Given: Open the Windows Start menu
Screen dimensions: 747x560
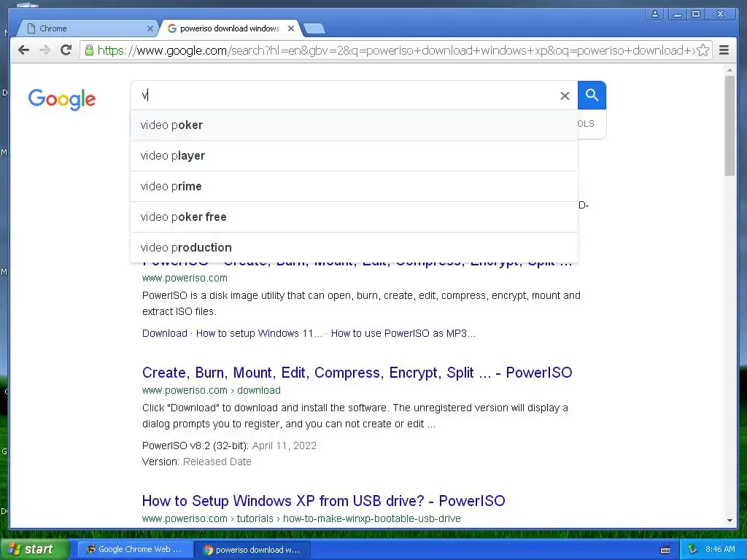Looking at the screenshot, I should pos(34,549).
